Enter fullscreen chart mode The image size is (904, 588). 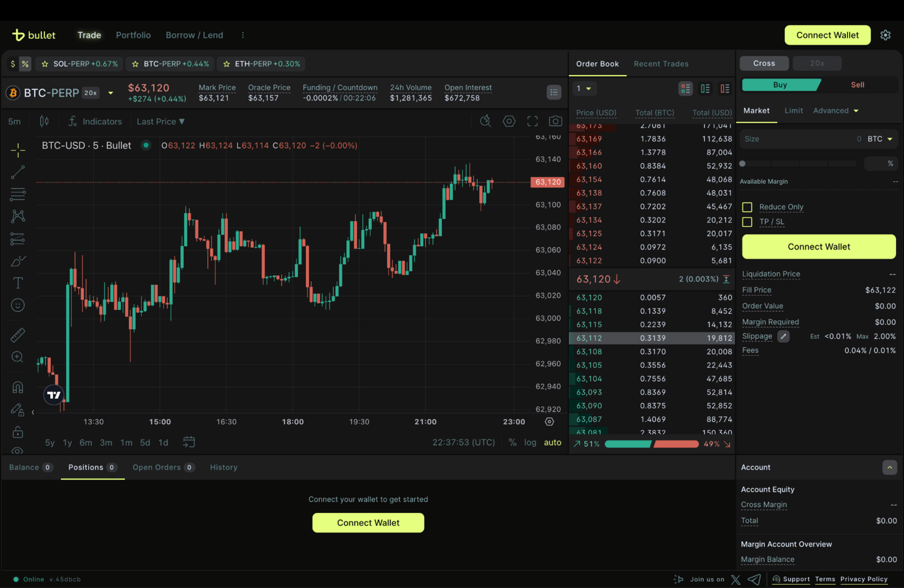[532, 121]
